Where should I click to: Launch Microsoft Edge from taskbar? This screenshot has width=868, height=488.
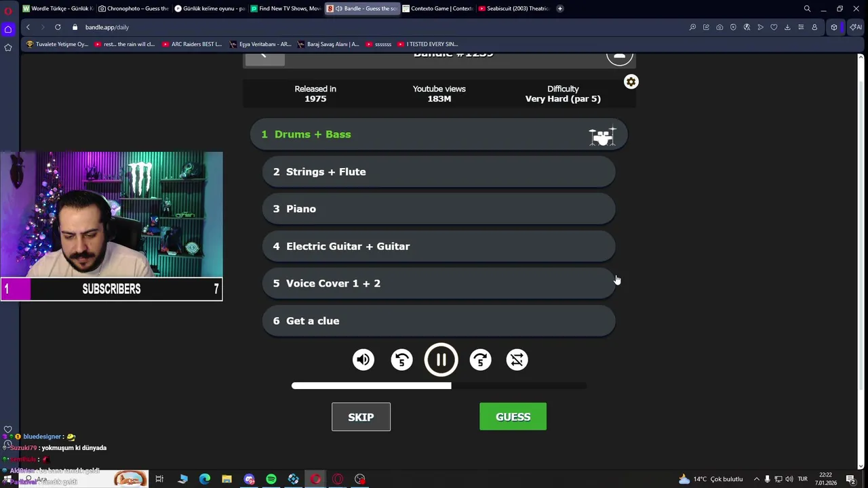tap(204, 479)
